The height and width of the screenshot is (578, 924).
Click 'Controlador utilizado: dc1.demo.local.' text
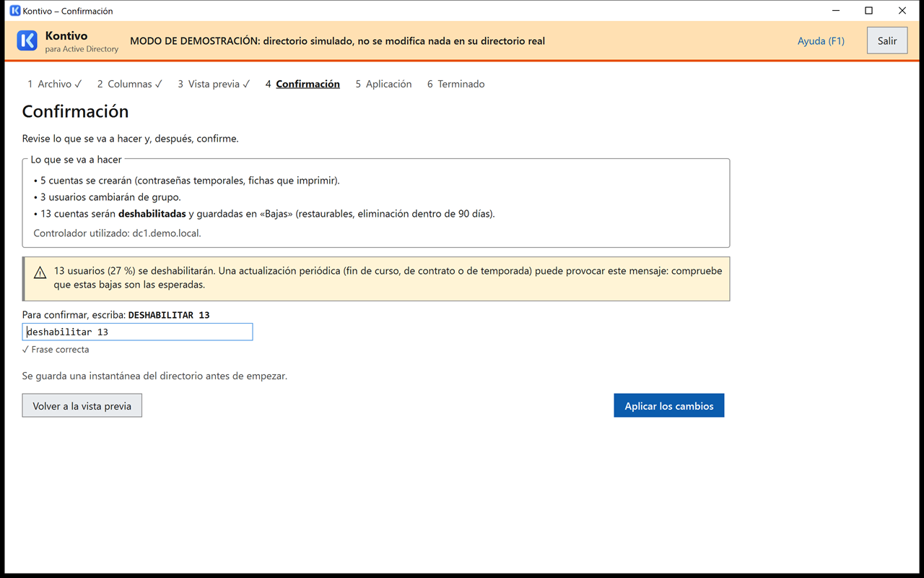(x=118, y=233)
